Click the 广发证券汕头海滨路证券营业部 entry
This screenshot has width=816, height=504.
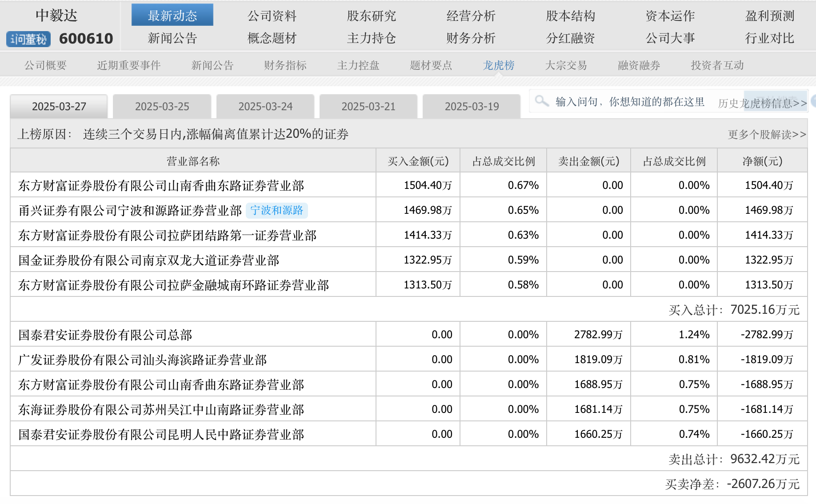pos(143,360)
